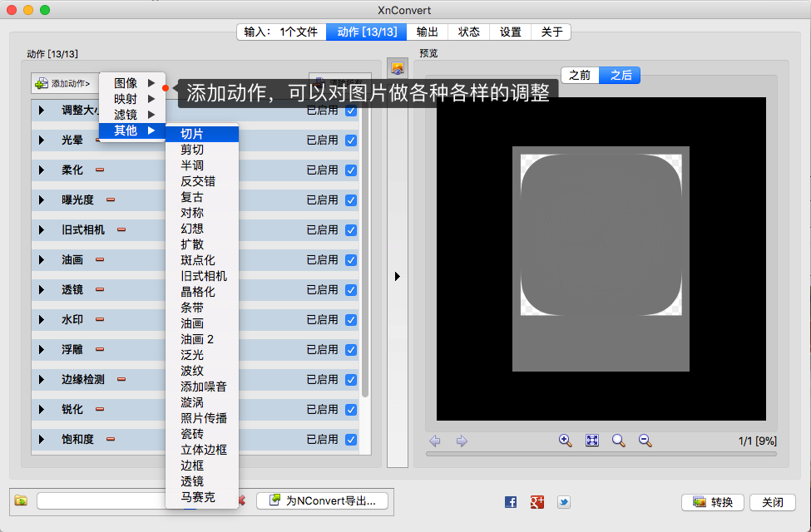Open the 图像 submenu
The height and width of the screenshot is (532, 811).
pos(132,83)
